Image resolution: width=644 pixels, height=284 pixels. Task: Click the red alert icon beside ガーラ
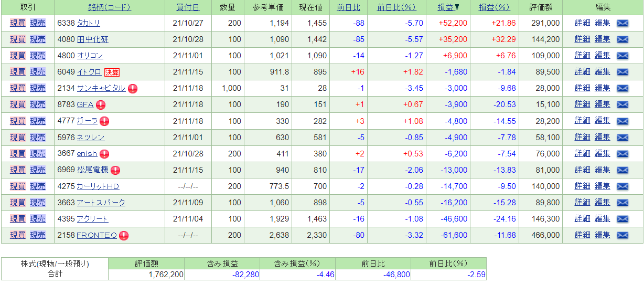104,121
